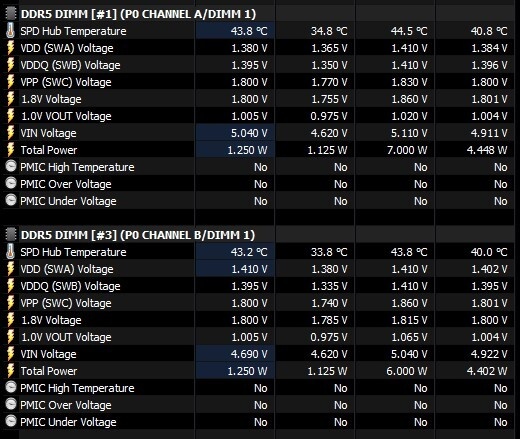Click lightning icon of DIMM #1 1.0V VOUT Voltage
Viewport: 520px width, 439px height.
[11, 116]
